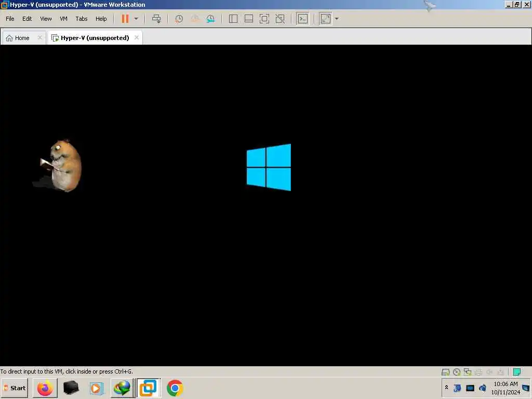Open the Help menu
Image resolution: width=532 pixels, height=399 pixels.
coord(101,19)
